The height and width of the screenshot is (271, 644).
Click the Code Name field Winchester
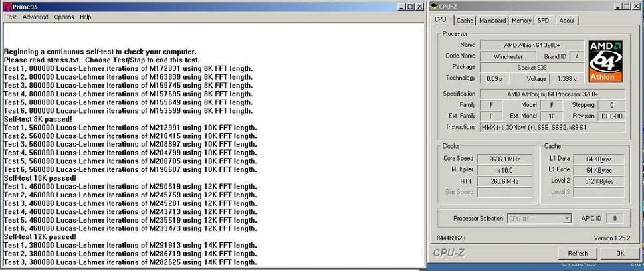(x=508, y=56)
